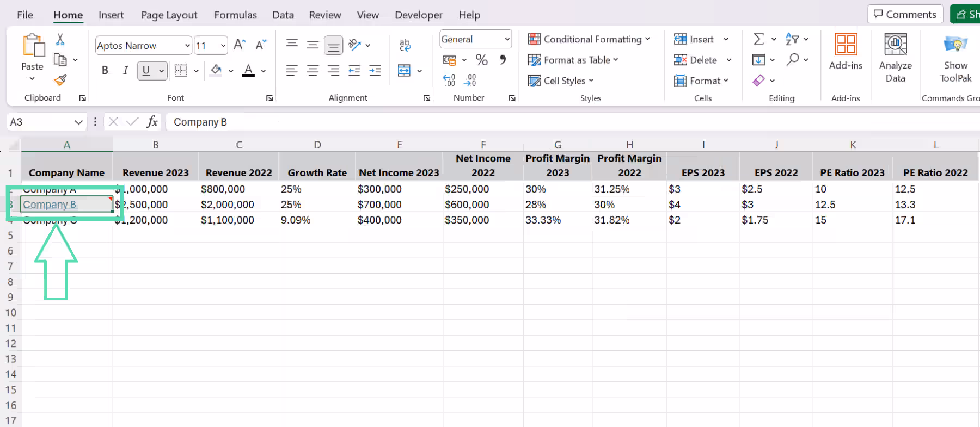This screenshot has height=427, width=980.
Task: Toggle Italic formatting
Action: tap(125, 70)
